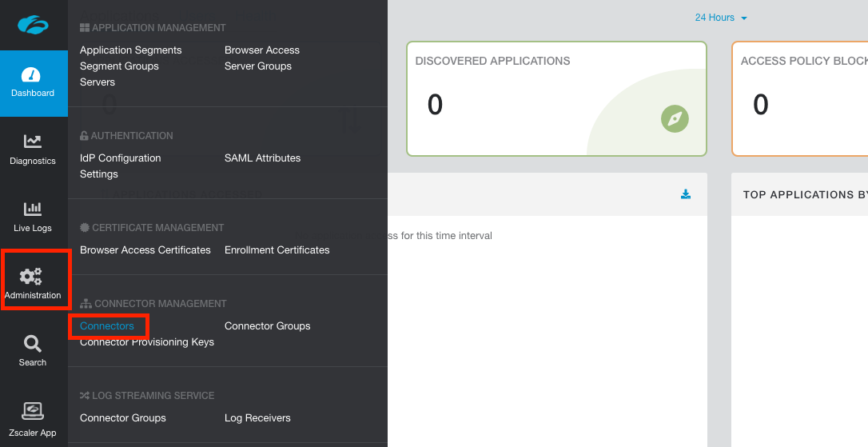Open Log Receivers under Log Streaming Service
The width and height of the screenshot is (868, 447).
257,418
